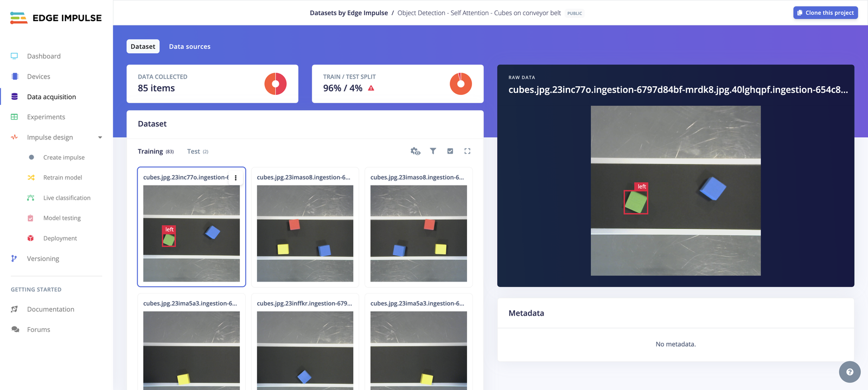Open the dataset filter funnel icon

(x=433, y=151)
